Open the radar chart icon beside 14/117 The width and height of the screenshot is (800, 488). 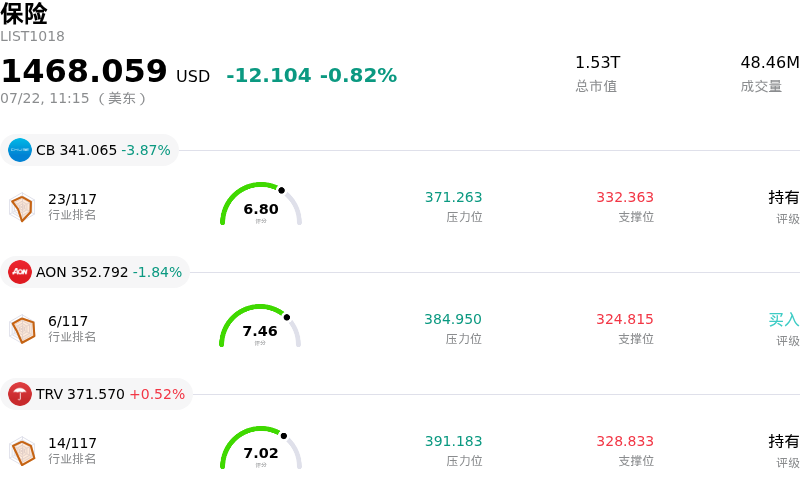22,451
